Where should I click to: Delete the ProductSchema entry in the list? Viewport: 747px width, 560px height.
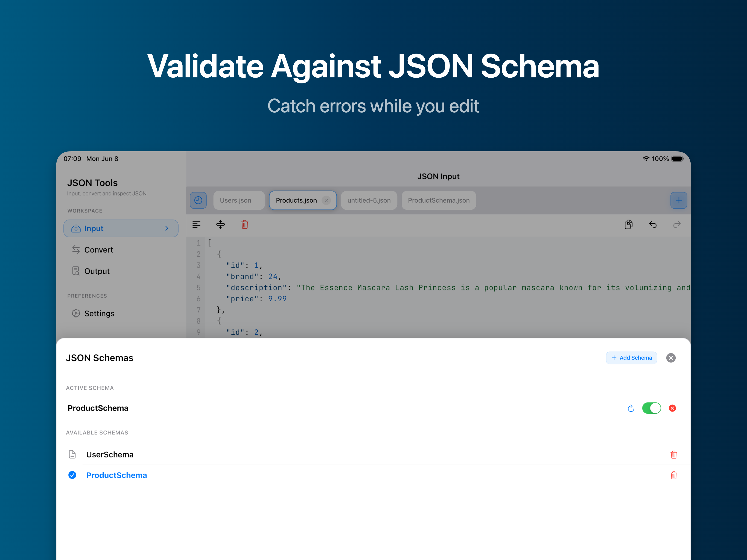[673, 475]
